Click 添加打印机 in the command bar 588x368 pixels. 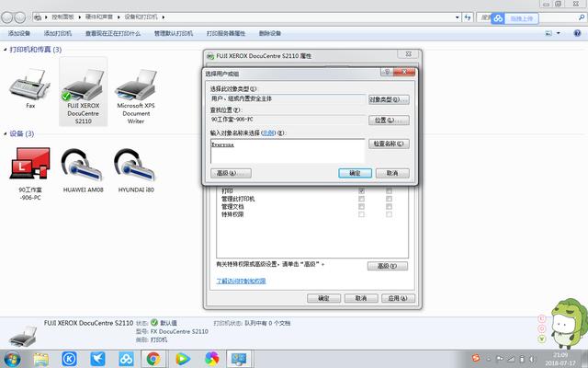58,33
